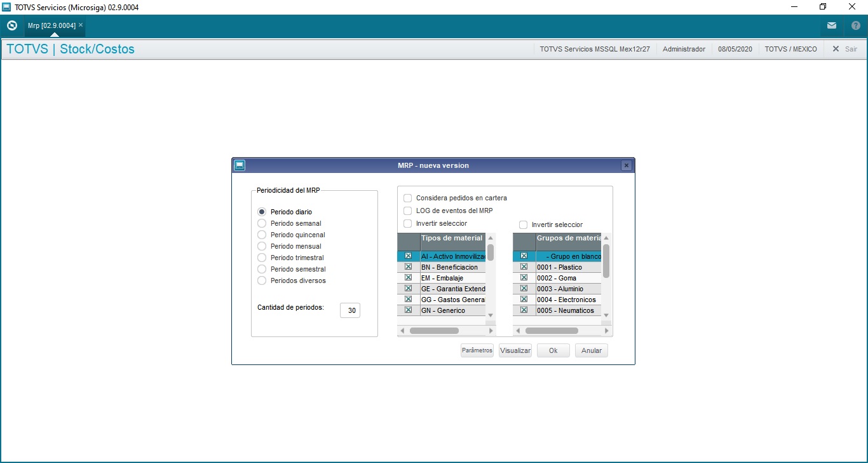868x463 pixels.
Task: Close the MRP - nueva version dialog
Action: [627, 165]
